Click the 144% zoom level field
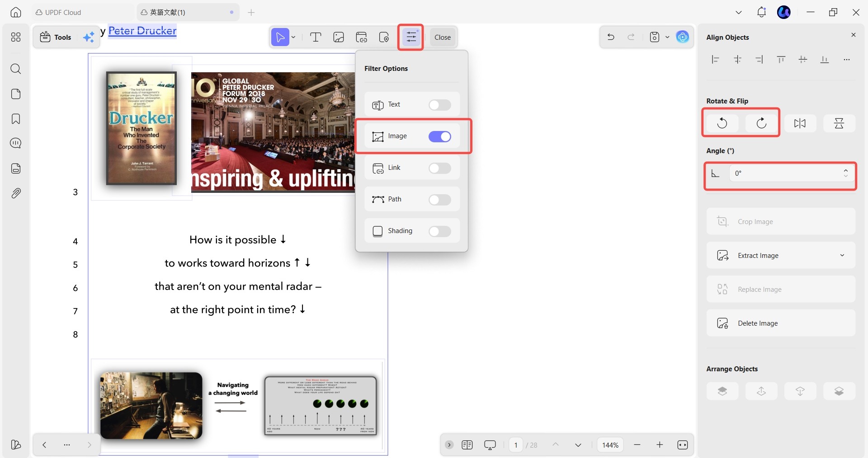 pyautogui.click(x=610, y=445)
